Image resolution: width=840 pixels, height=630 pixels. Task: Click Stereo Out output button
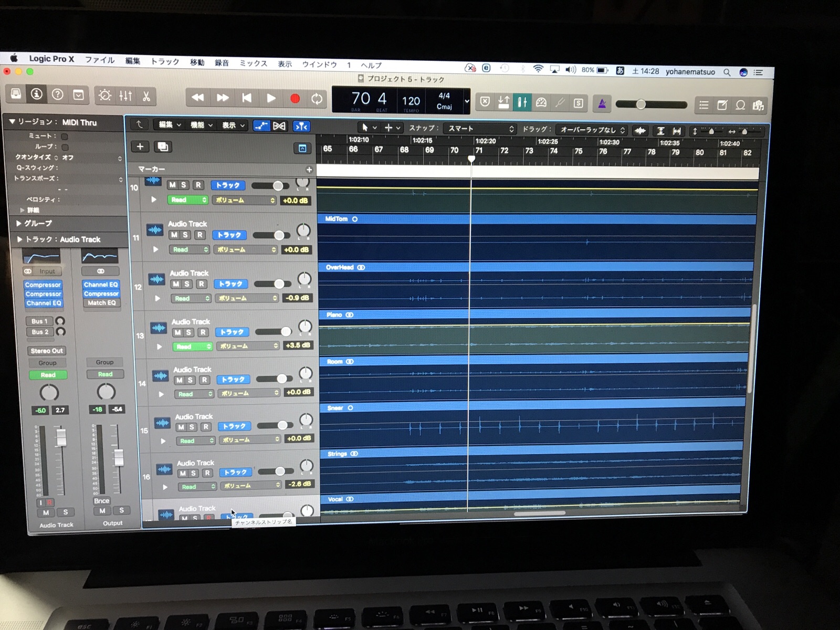coord(47,351)
